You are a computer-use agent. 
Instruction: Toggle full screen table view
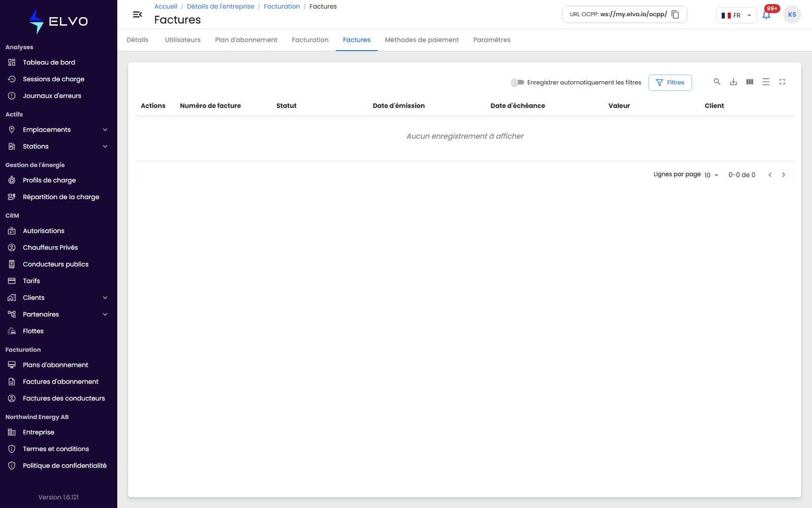click(x=782, y=82)
